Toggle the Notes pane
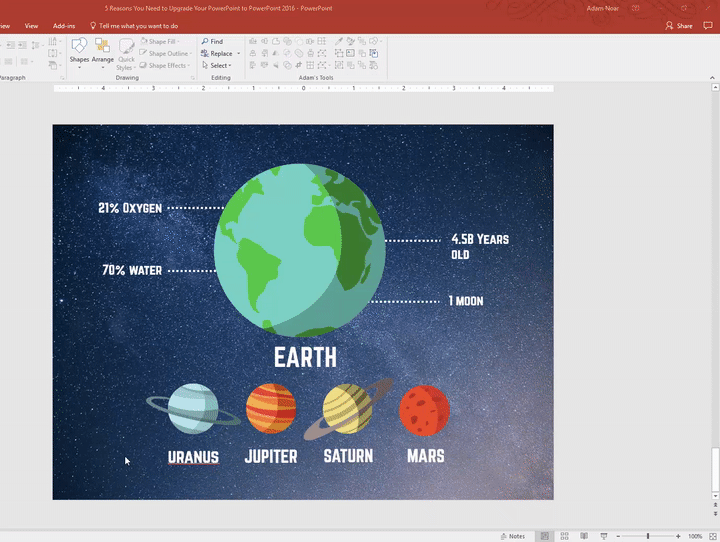Image resolution: width=720 pixels, height=542 pixels. [x=513, y=536]
